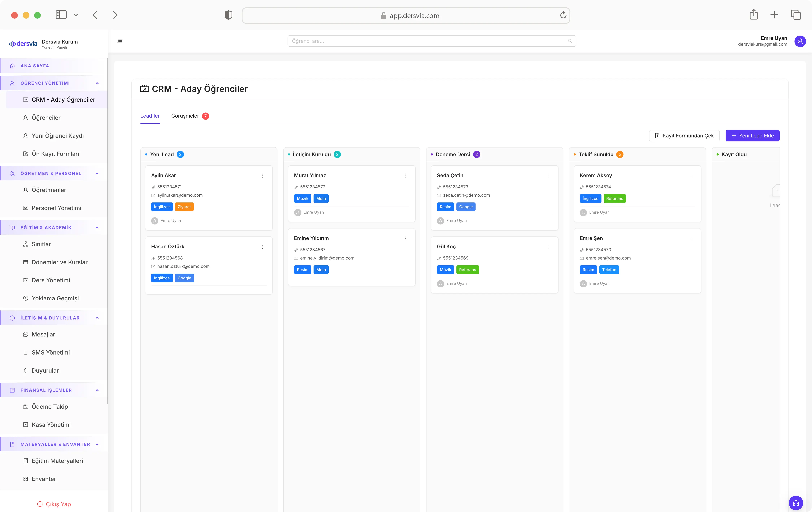Click the orange Ziyaret tag on Aylin Akar
812x512 pixels.
(184, 207)
